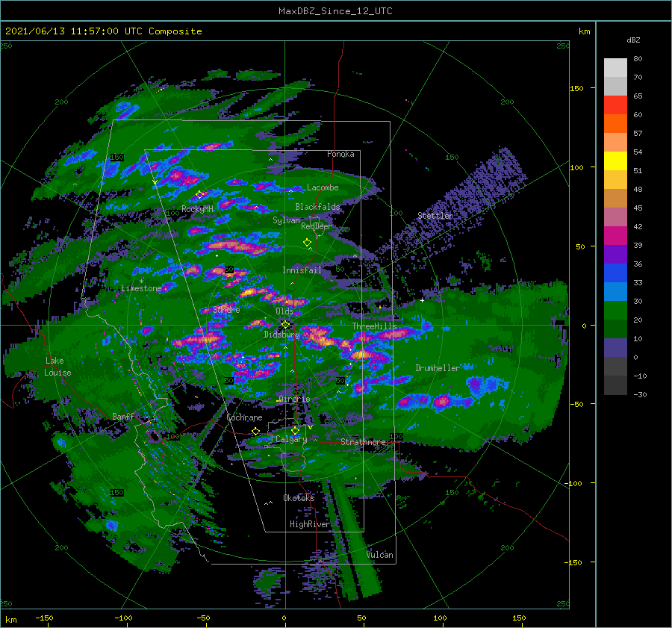Click the RedDeer city label
The width and height of the screenshot is (672, 628).
pos(317,226)
